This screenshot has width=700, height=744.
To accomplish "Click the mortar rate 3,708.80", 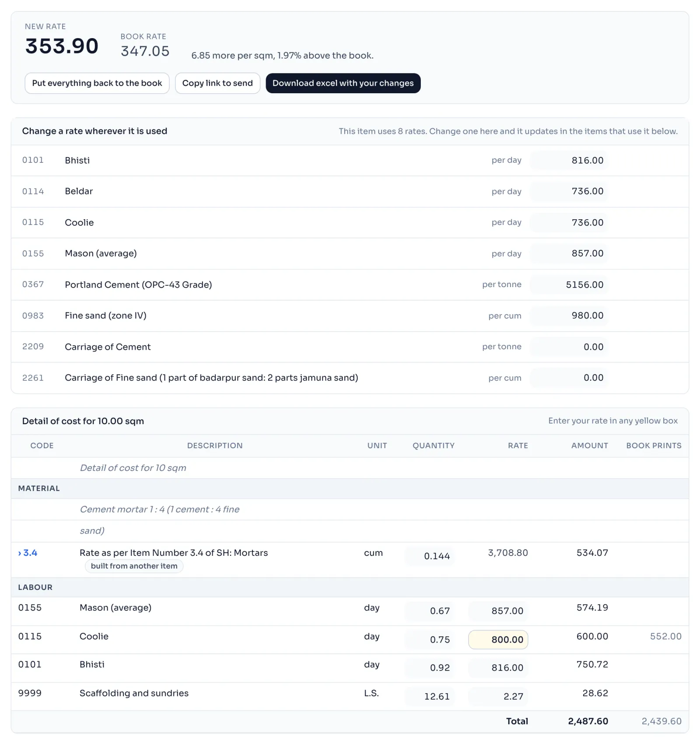I will (508, 553).
